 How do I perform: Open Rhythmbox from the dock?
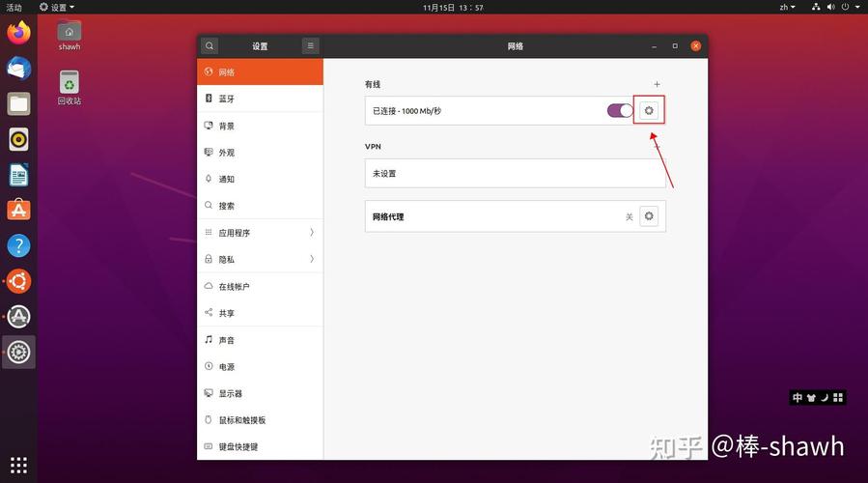click(x=18, y=139)
